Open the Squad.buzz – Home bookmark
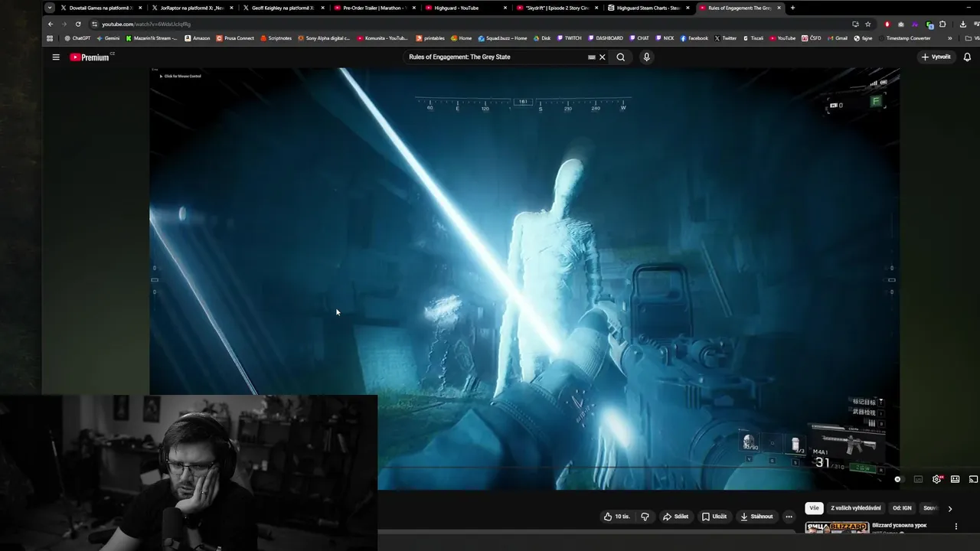 (502, 38)
